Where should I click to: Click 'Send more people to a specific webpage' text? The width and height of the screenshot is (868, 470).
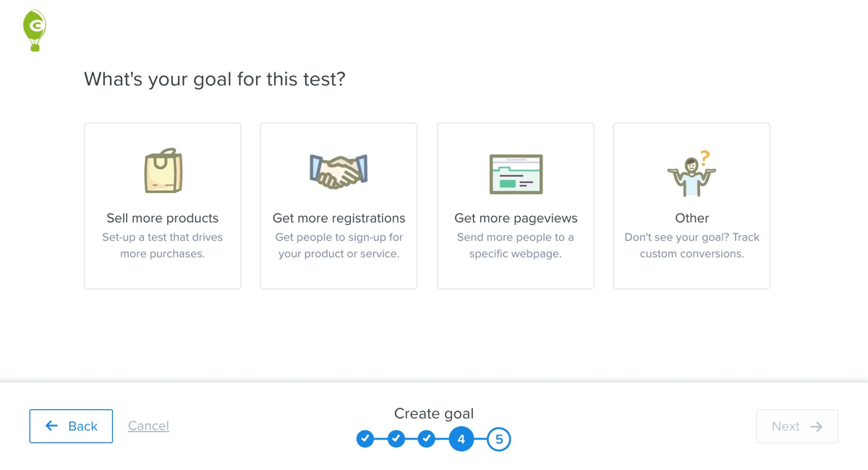click(x=516, y=245)
